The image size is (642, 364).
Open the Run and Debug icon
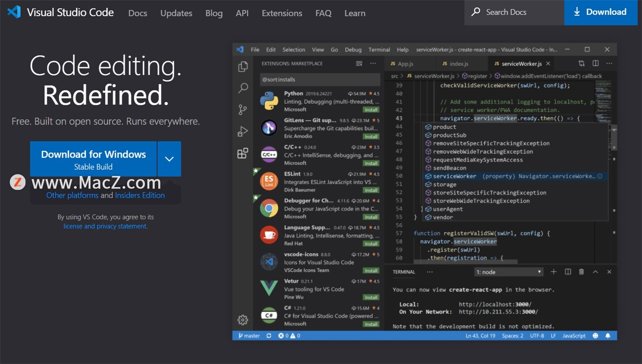243,131
